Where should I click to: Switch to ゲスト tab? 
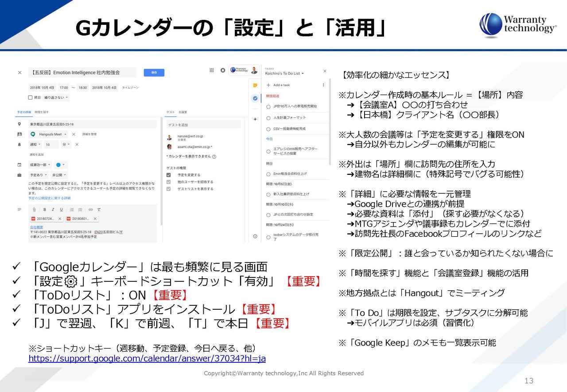170,112
